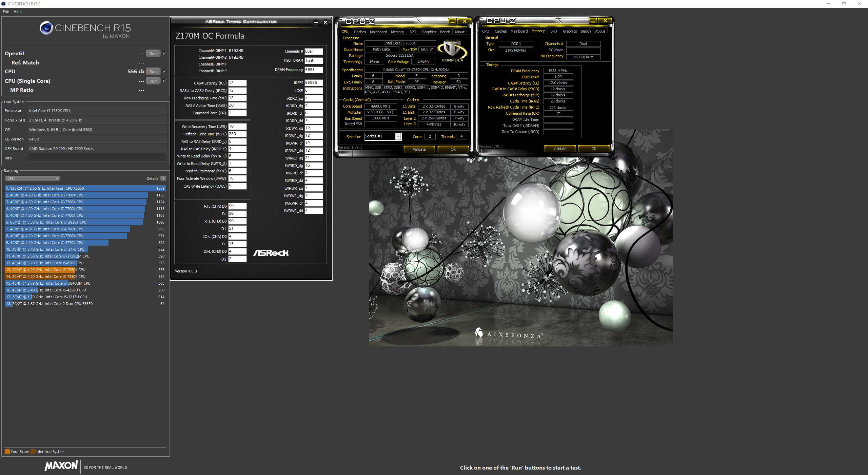Click the tREFI value field

[314, 82]
